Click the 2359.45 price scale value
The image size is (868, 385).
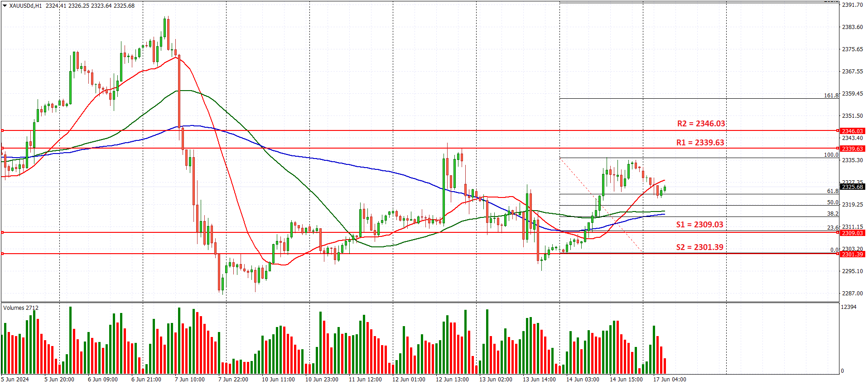[x=852, y=94]
